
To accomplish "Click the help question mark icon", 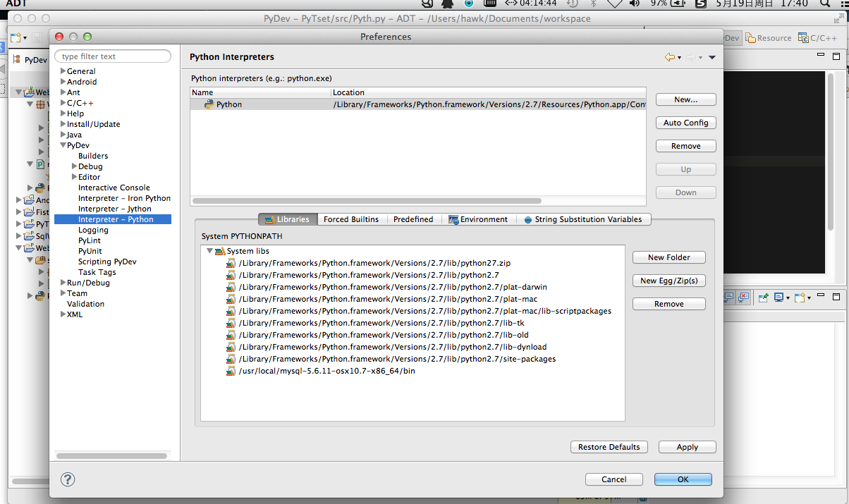I will click(x=68, y=479).
